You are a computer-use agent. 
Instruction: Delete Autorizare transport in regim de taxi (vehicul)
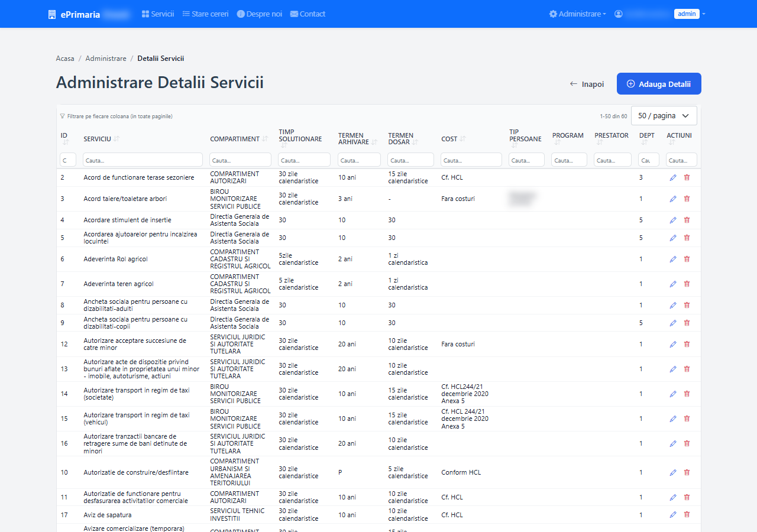click(x=687, y=419)
